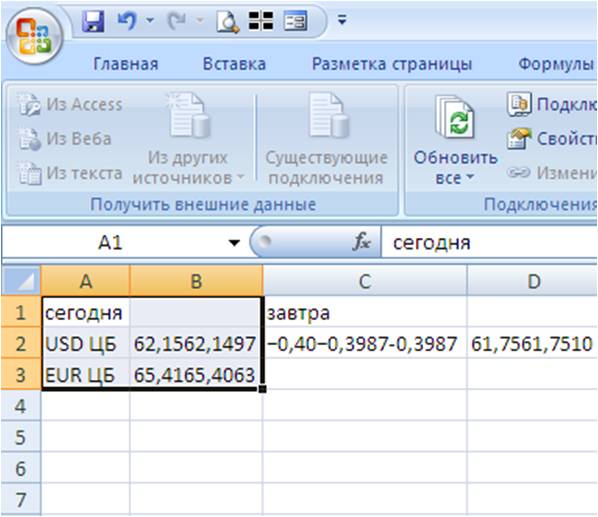This screenshot has height=517, width=598.
Task: Click the formula bar text сегодня
Action: 431,243
